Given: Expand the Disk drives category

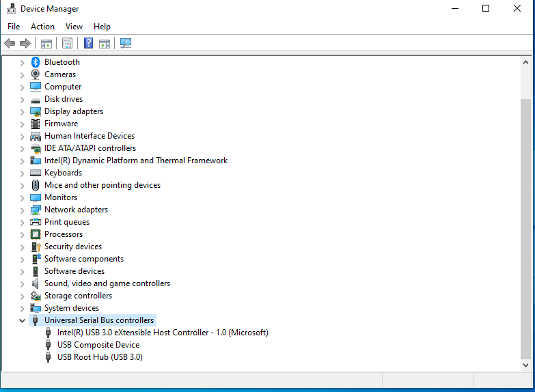Looking at the screenshot, I should (x=22, y=100).
